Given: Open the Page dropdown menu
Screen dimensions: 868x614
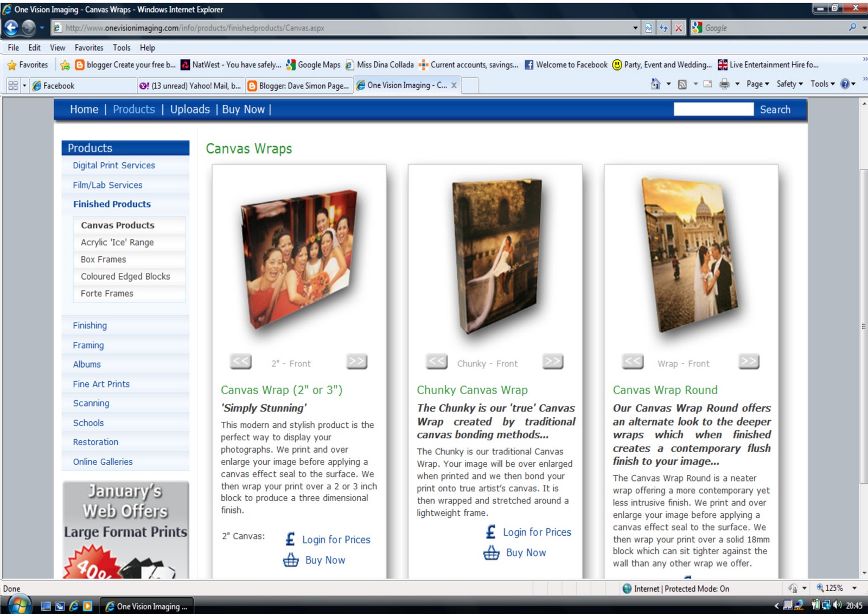Looking at the screenshot, I should point(758,84).
